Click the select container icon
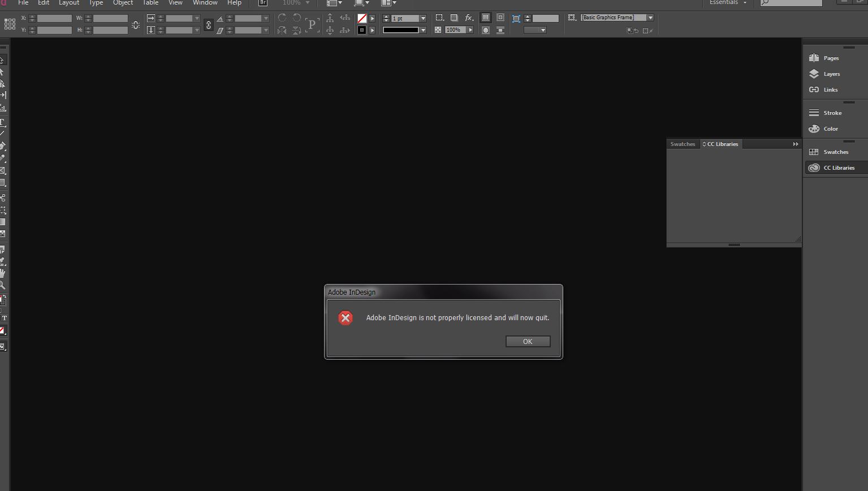Screen dimensions: 868x491 (330, 18)
